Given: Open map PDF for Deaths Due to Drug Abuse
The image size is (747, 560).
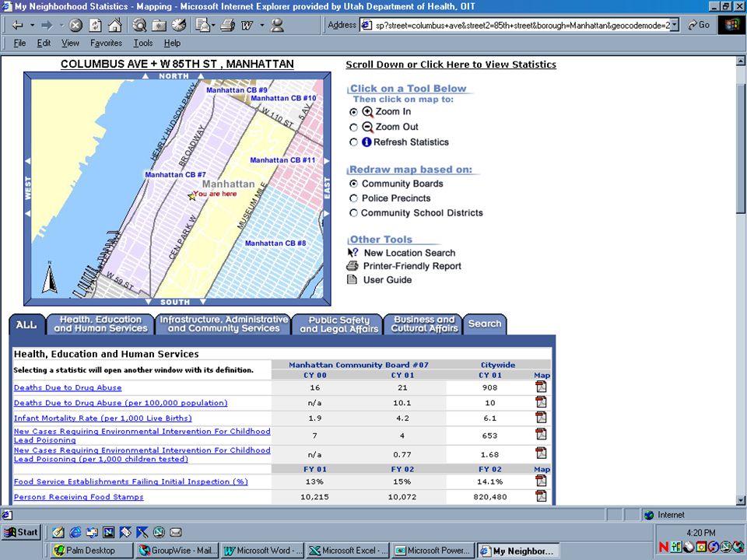Looking at the screenshot, I should 541,387.
